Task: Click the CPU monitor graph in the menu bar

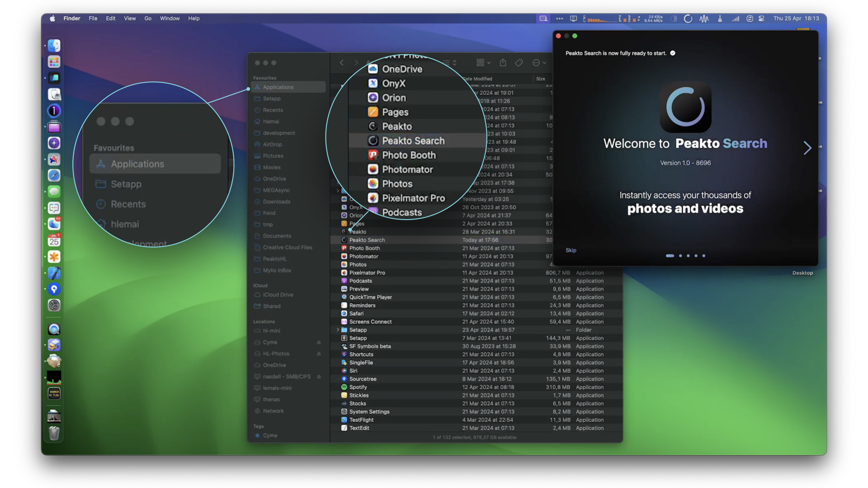Action: (600, 19)
